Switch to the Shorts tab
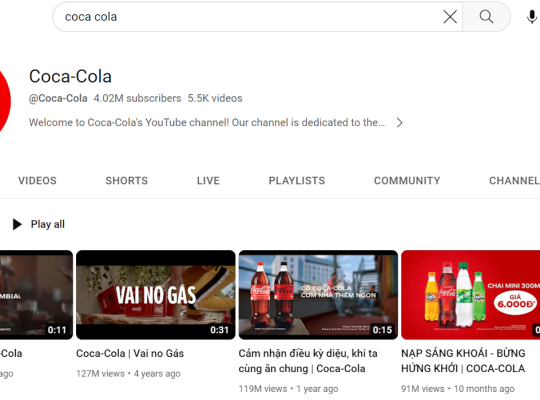Image resolution: width=540 pixels, height=400 pixels. click(126, 181)
